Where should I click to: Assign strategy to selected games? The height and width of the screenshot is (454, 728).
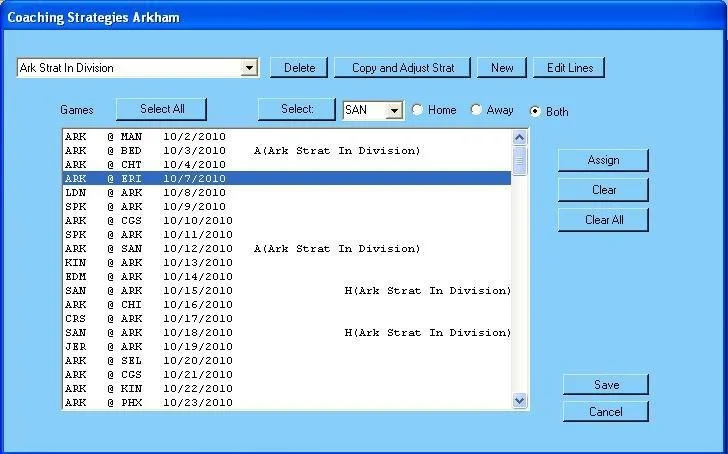(x=603, y=160)
